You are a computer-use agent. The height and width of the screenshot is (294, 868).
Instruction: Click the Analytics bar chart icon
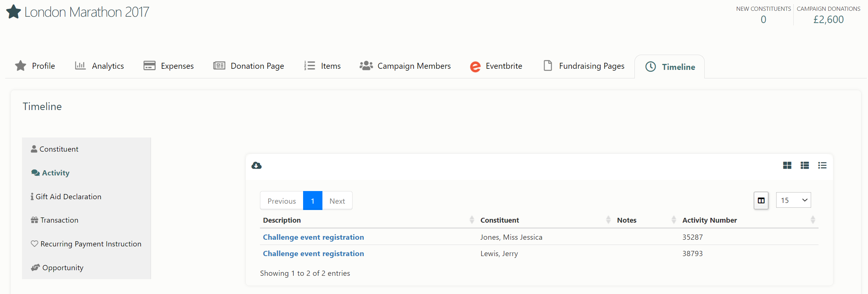[x=80, y=65]
